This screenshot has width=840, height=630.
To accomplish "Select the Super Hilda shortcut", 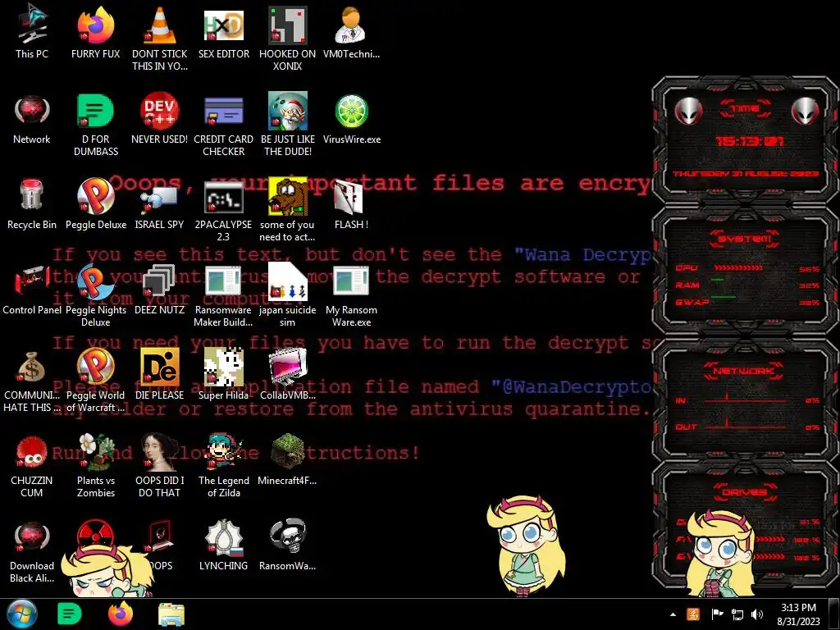I will [224, 374].
